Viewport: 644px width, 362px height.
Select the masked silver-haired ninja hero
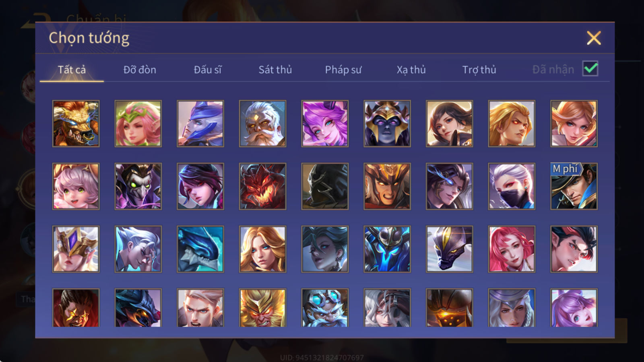tap(512, 186)
